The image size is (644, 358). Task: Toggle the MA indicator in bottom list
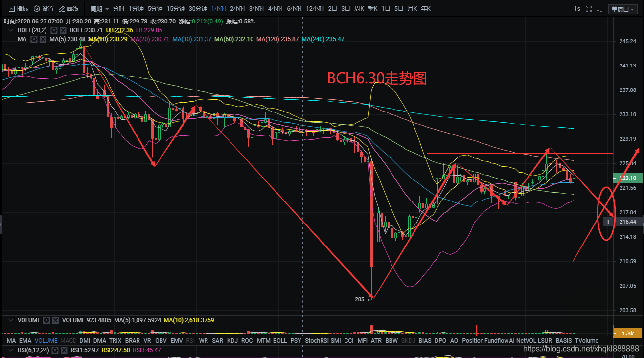[11, 341]
